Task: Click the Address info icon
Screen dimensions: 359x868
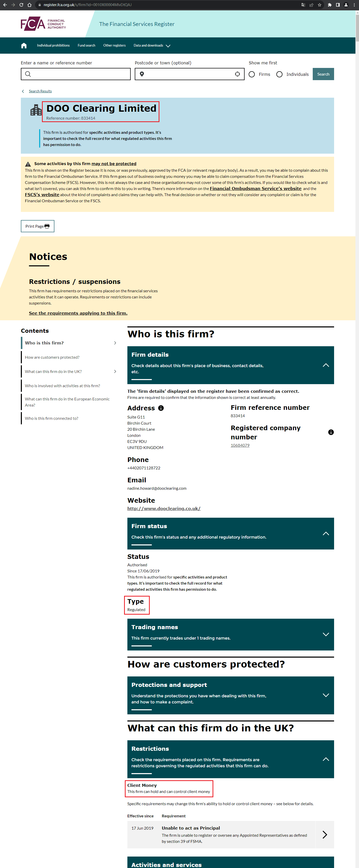Action: (x=161, y=408)
